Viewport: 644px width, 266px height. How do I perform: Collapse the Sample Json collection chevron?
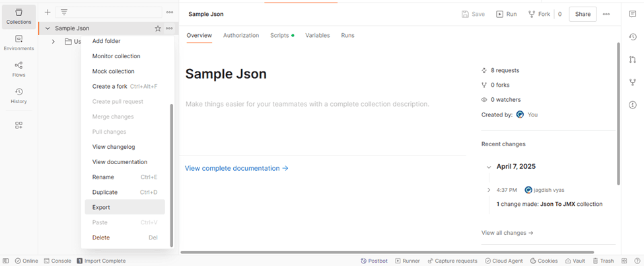[x=48, y=28]
